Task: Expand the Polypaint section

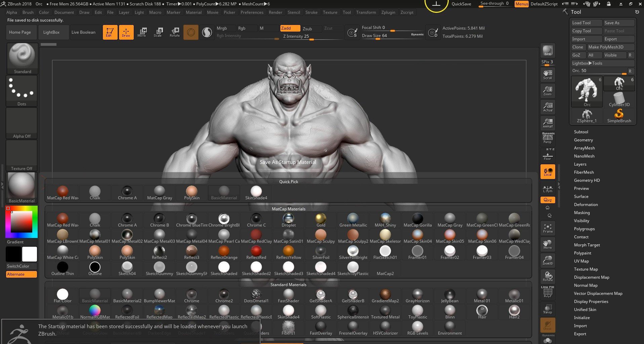Action: coord(582,253)
